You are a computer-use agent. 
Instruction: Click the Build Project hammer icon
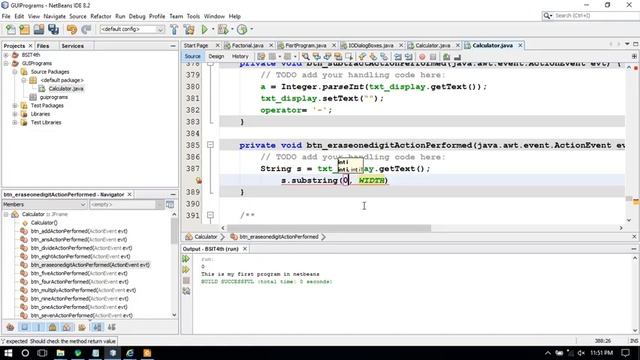[174, 29]
